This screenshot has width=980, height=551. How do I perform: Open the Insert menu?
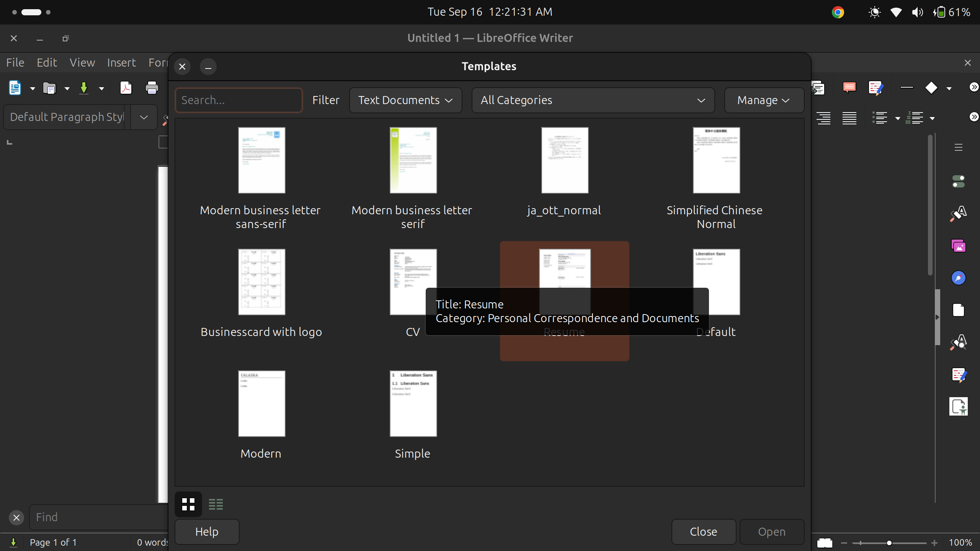[121, 62]
